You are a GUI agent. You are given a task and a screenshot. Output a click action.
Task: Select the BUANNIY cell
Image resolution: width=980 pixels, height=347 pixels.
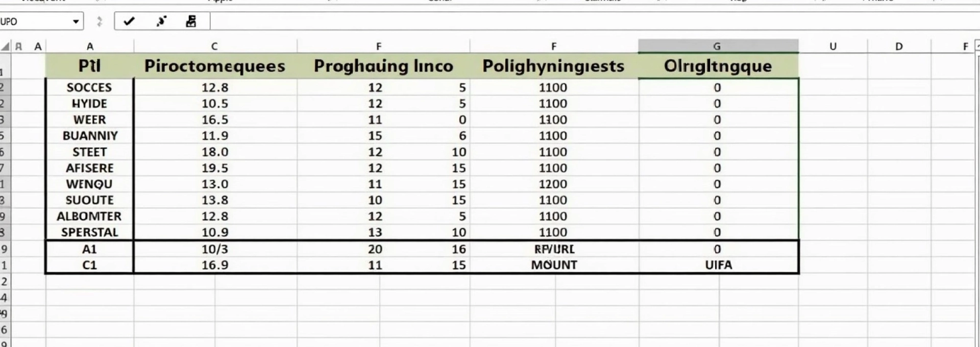(x=90, y=136)
